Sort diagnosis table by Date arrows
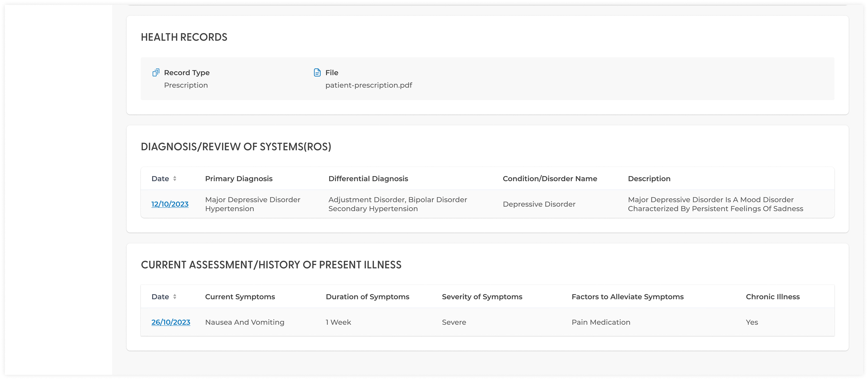This screenshot has width=868, height=380. coord(174,179)
